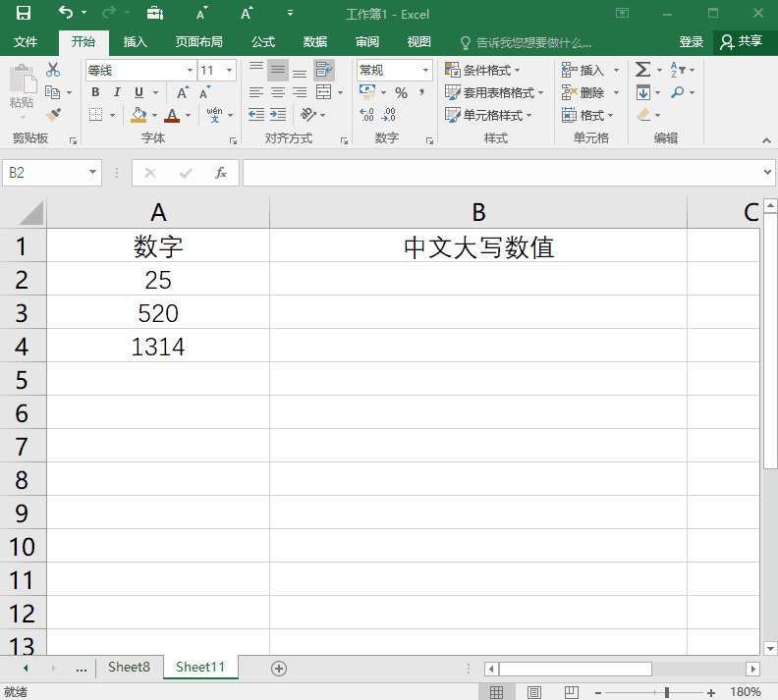Toggle middle vertical alignment
This screenshot has height=700, width=778.
click(278, 70)
